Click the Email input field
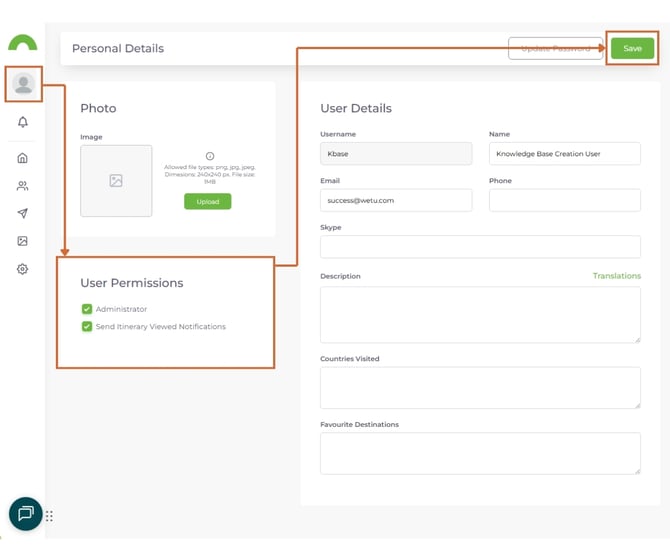 [x=396, y=200]
